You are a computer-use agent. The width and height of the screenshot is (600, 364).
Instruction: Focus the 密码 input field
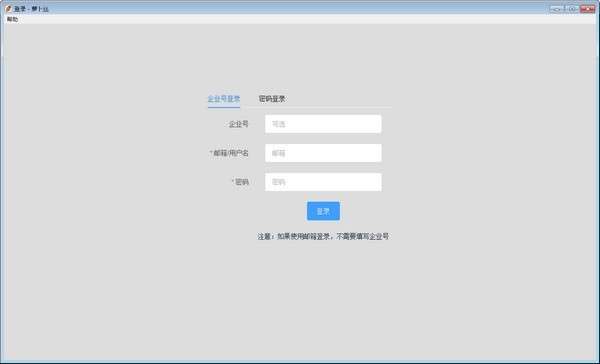(323, 182)
